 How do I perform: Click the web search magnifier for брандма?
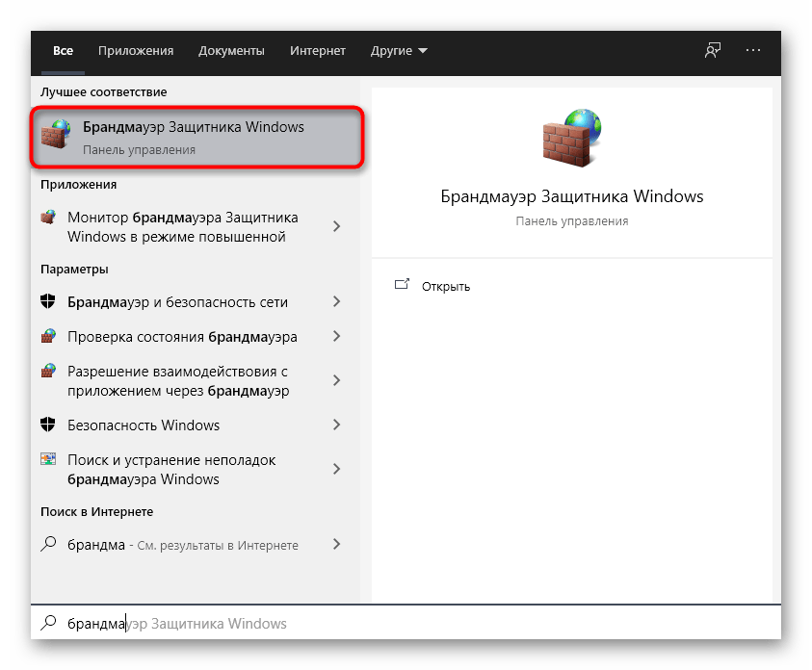pyautogui.click(x=49, y=544)
